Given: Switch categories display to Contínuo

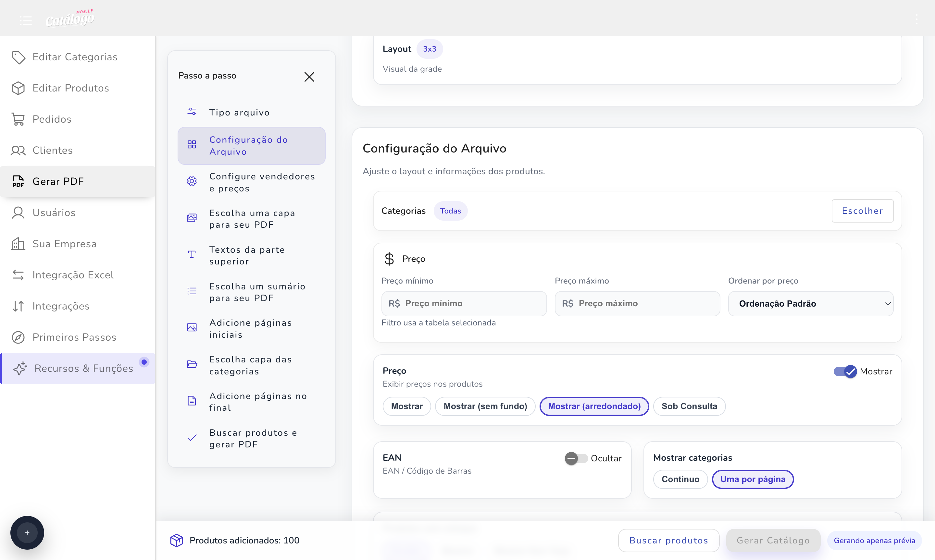Looking at the screenshot, I should [680, 479].
